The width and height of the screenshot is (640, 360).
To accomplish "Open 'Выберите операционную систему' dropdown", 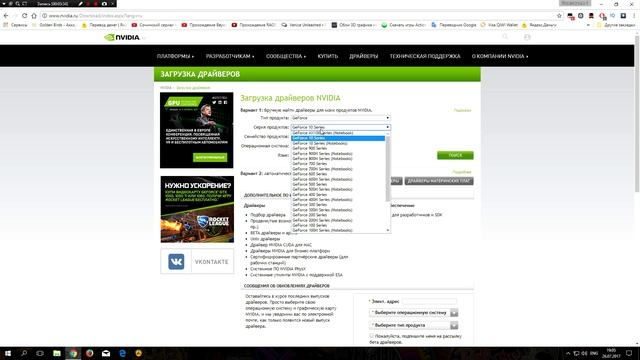I will tap(413, 313).
